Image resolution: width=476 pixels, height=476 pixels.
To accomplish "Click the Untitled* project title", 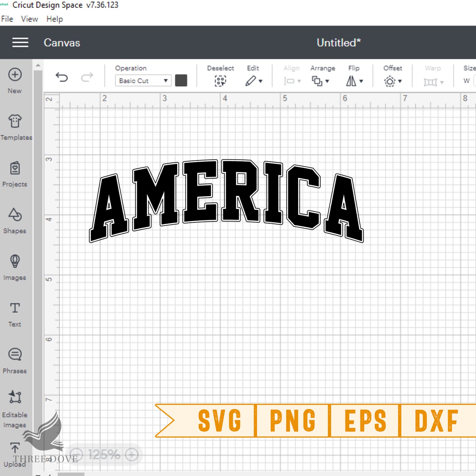I will coord(339,42).
